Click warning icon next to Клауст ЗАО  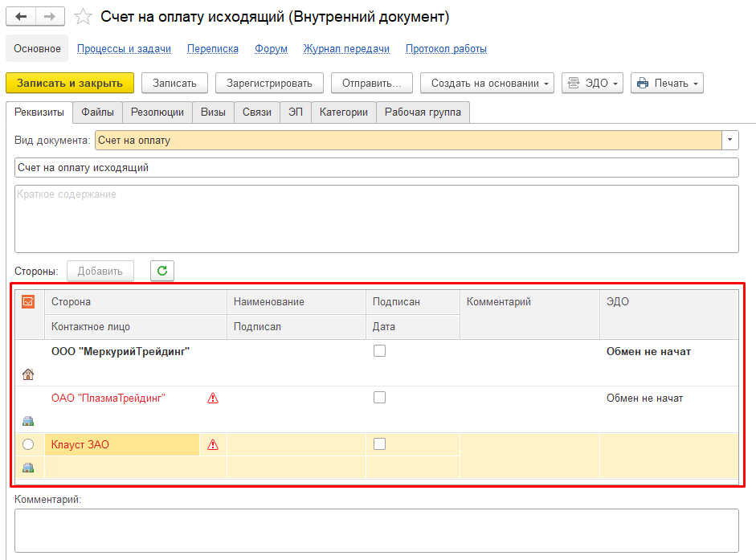tap(213, 444)
